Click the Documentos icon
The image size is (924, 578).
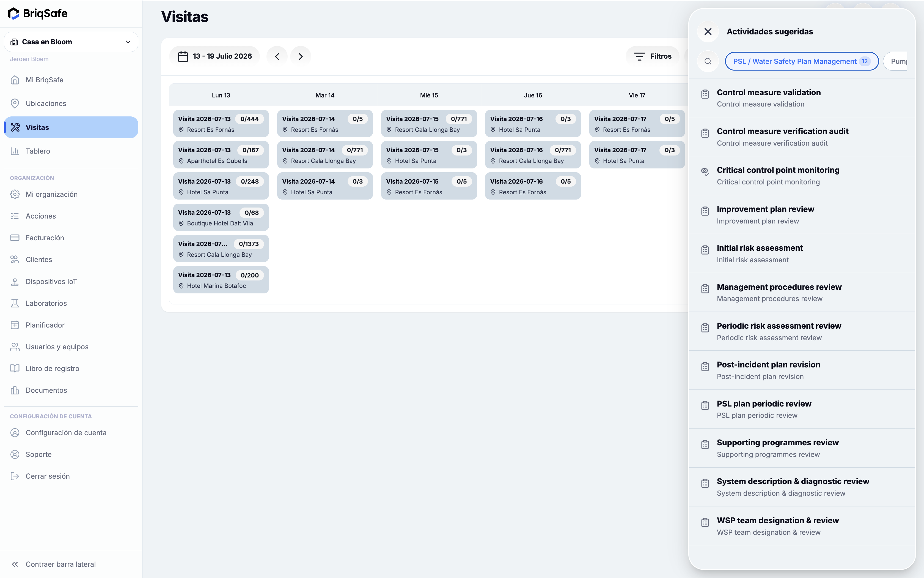pyautogui.click(x=15, y=390)
